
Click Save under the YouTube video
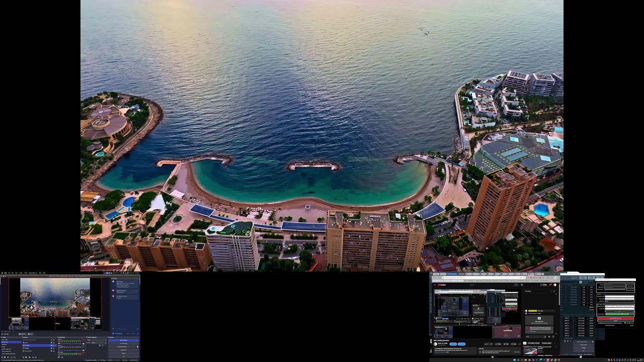point(514,344)
